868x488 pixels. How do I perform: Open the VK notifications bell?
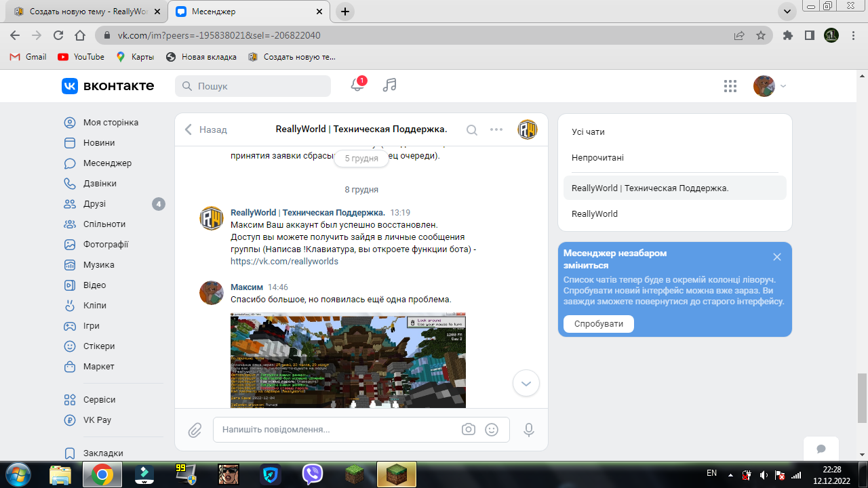pos(357,85)
